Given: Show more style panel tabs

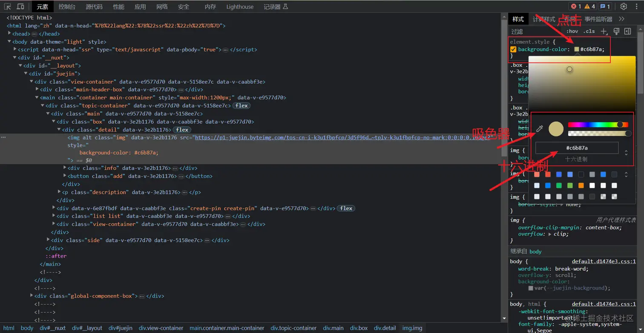Looking at the screenshot, I should [x=621, y=19].
